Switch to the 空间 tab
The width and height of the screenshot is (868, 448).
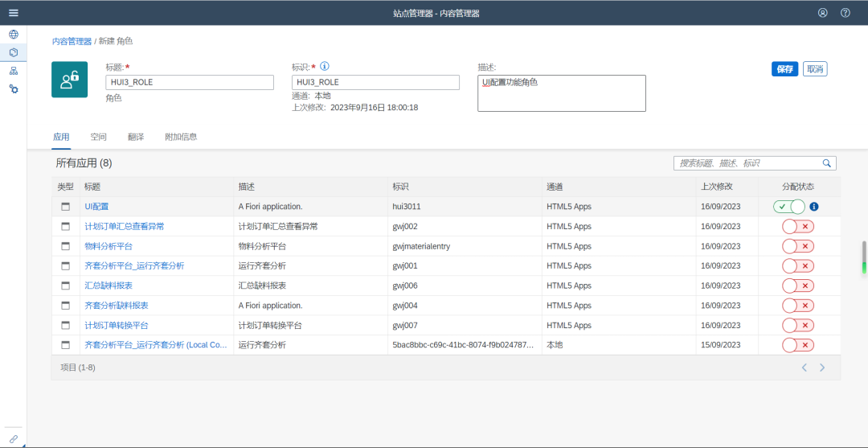[99, 137]
